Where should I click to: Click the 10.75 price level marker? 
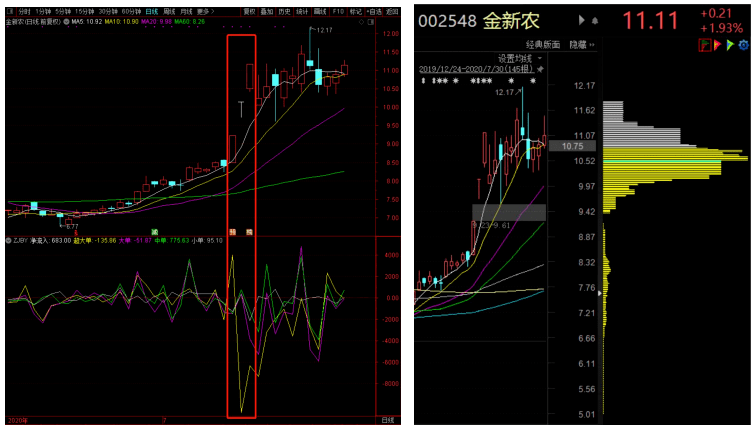pos(572,146)
